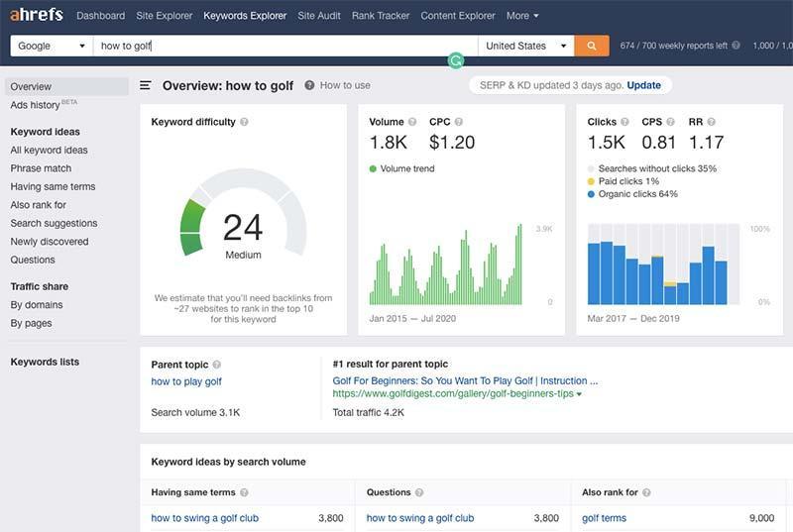Open Questions column help icon
Screen dimensions: 793x532
pyautogui.click(x=419, y=492)
